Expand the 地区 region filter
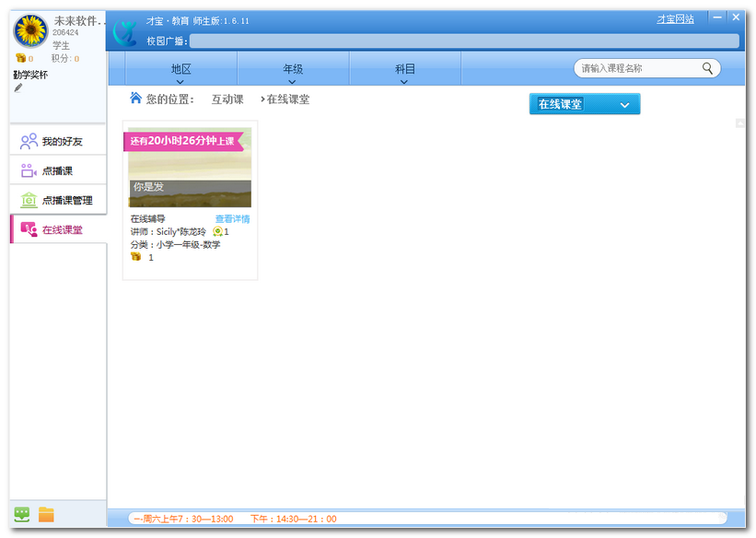Viewport: 756px width, 538px height. pos(180,69)
